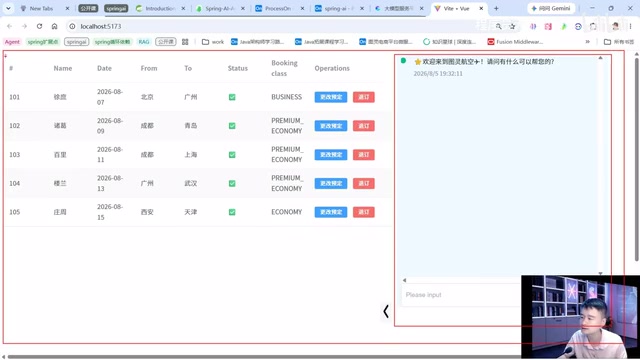
Task: Open the 所有书签 bookmarks folder
Action: point(619,42)
